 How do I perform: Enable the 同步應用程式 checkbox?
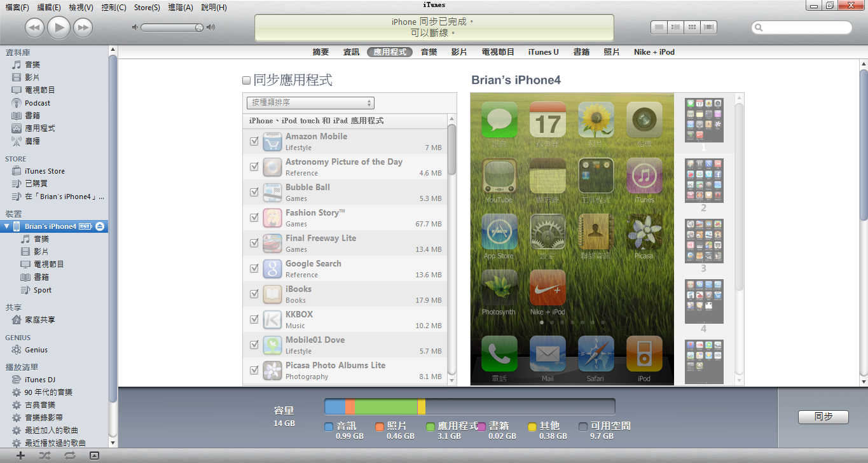pyautogui.click(x=247, y=81)
